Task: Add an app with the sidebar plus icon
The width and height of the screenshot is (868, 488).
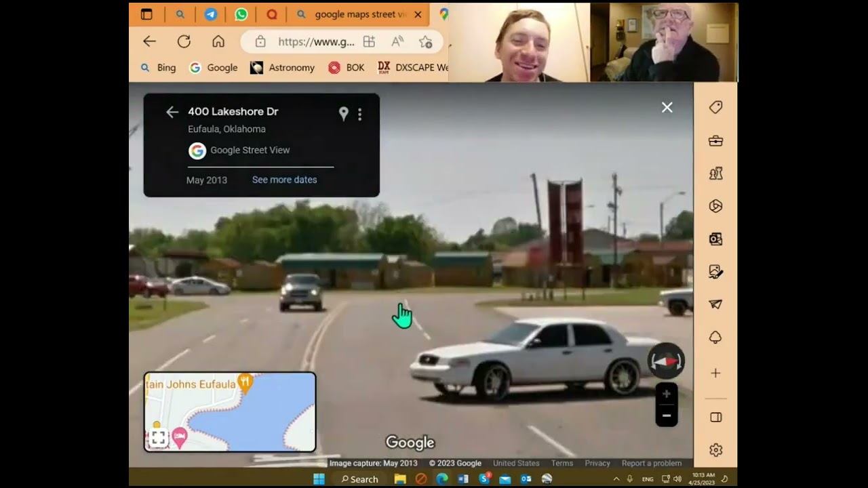Action: coord(715,373)
